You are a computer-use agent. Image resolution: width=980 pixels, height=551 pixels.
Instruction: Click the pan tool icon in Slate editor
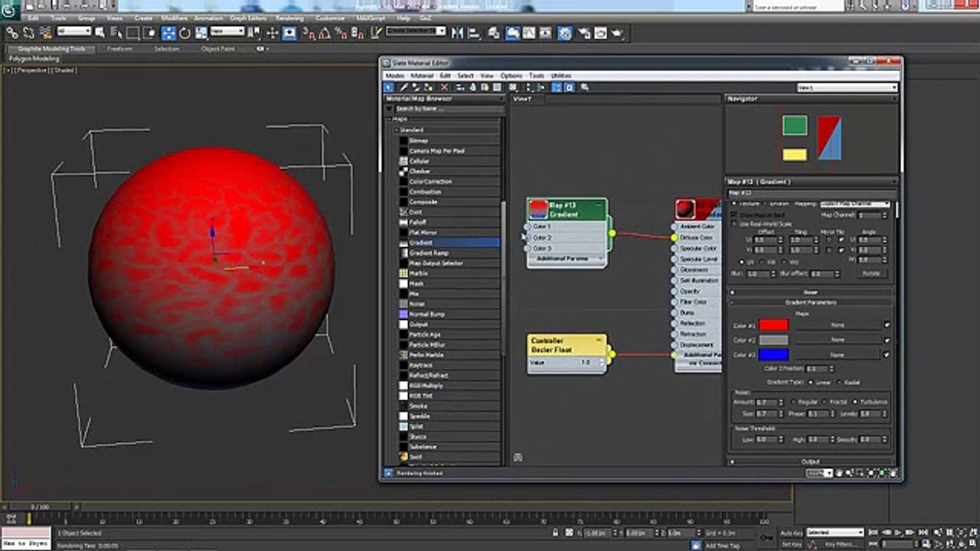839,473
